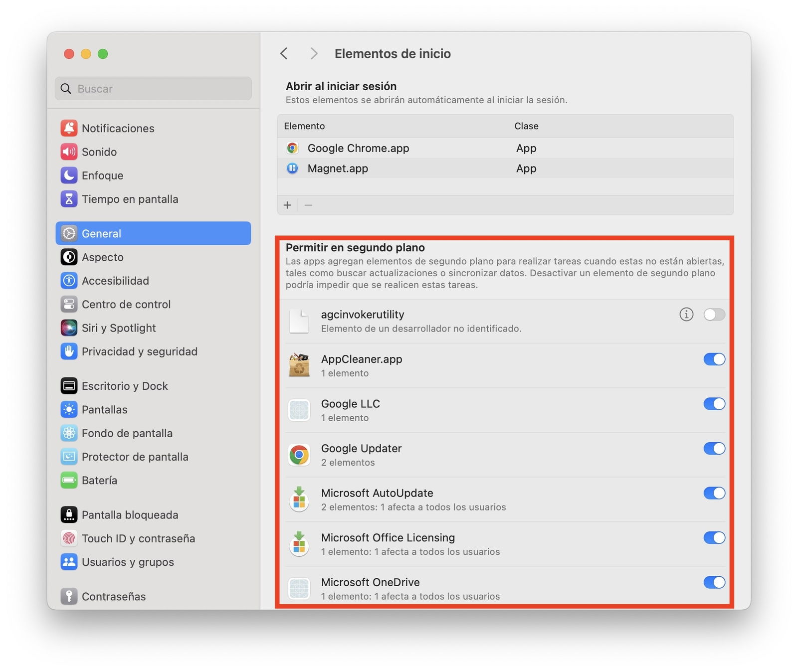The image size is (798, 672).
Task: Click the Microsoft OneDrive label
Action: point(370,582)
